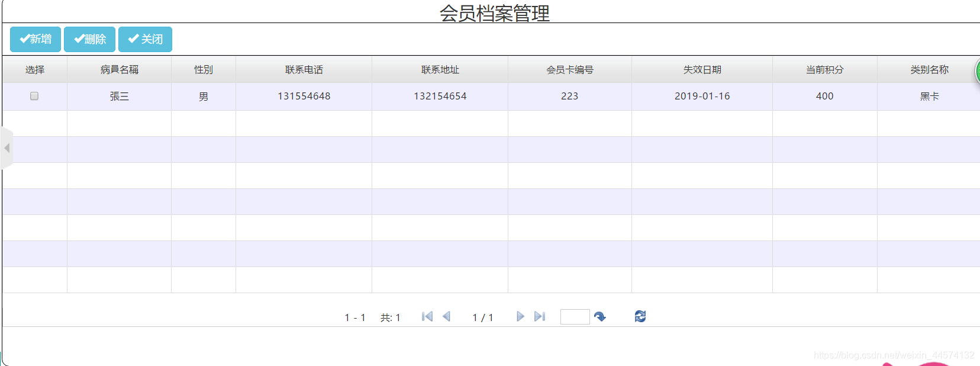This screenshot has height=366, width=980.
Task: Click the 病員名稱 column header
Action: (x=120, y=70)
